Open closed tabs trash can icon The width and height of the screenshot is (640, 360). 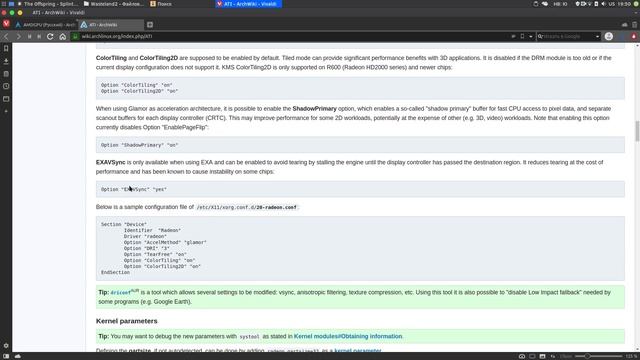click(634, 25)
